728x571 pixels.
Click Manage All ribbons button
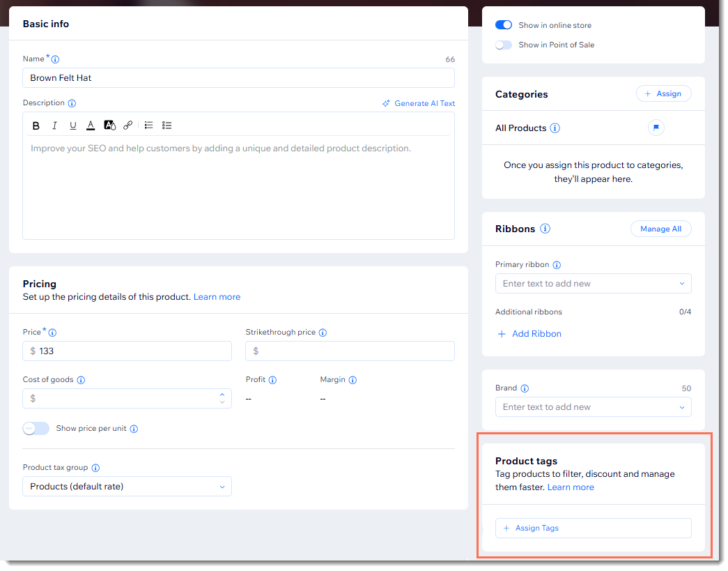pyautogui.click(x=660, y=229)
